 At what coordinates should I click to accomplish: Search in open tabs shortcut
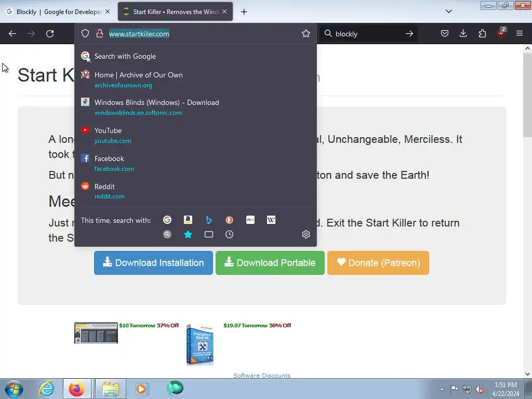coord(209,234)
